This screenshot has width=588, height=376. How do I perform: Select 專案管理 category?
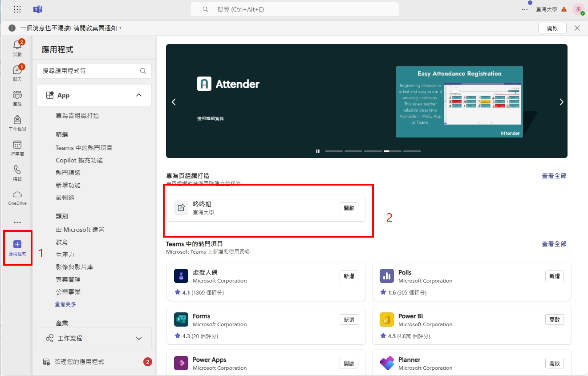pos(68,279)
